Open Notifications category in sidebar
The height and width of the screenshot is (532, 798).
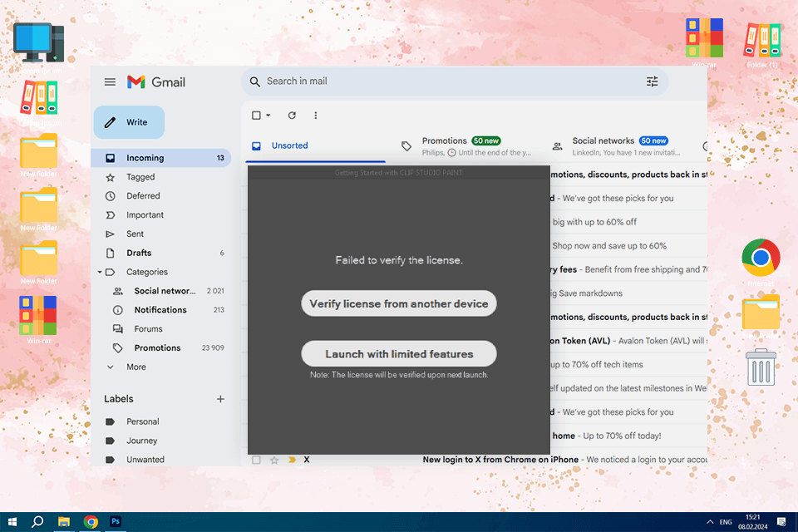click(x=161, y=310)
